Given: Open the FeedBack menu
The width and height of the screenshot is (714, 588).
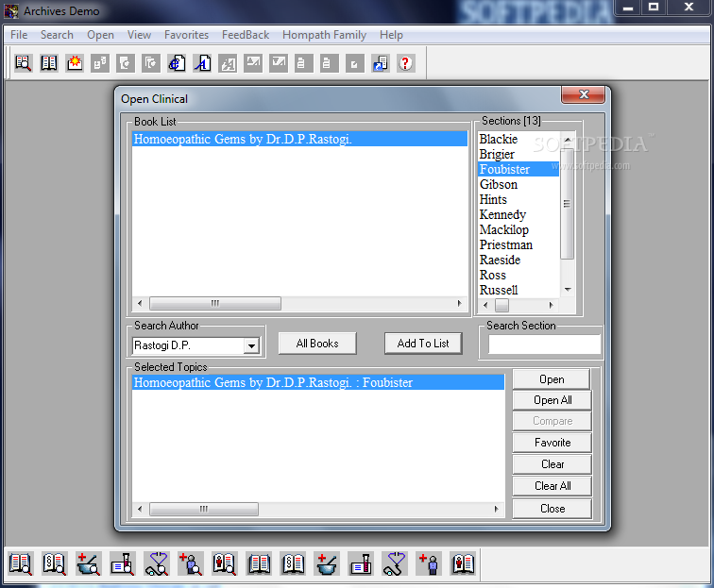Looking at the screenshot, I should click(246, 35).
